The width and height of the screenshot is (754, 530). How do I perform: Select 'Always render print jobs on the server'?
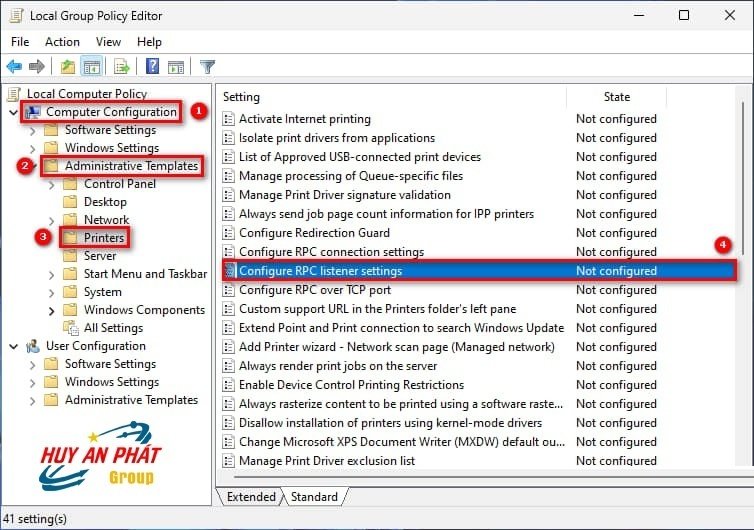(338, 366)
